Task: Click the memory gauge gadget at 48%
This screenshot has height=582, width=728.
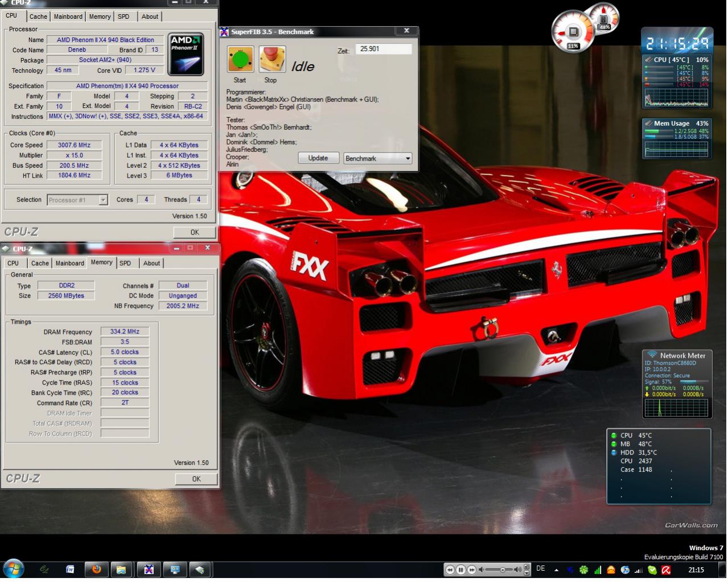Action: [x=604, y=18]
